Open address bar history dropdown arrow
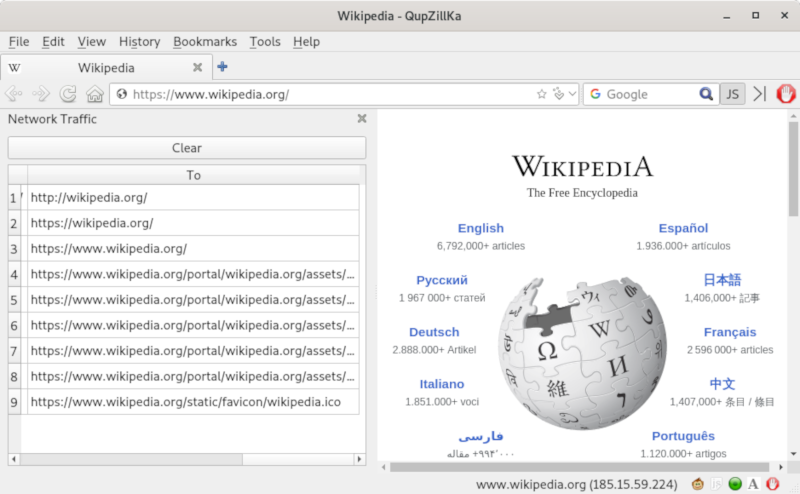The image size is (800, 494). (572, 94)
